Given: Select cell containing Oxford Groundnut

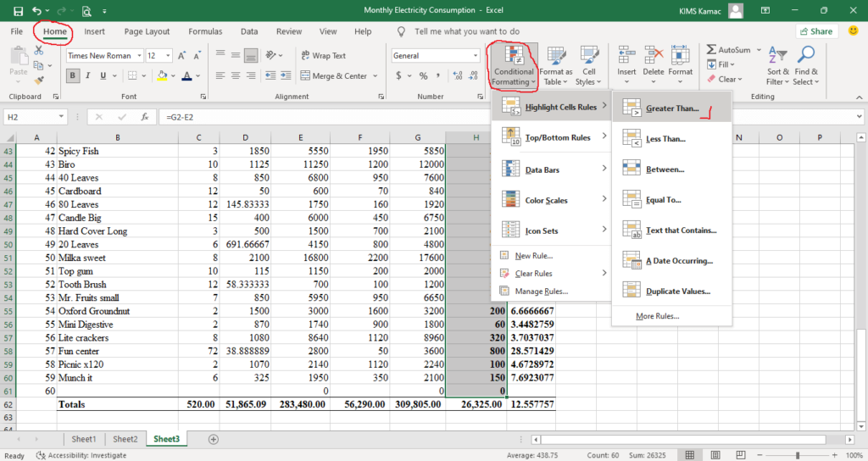Looking at the screenshot, I should pyautogui.click(x=117, y=311).
